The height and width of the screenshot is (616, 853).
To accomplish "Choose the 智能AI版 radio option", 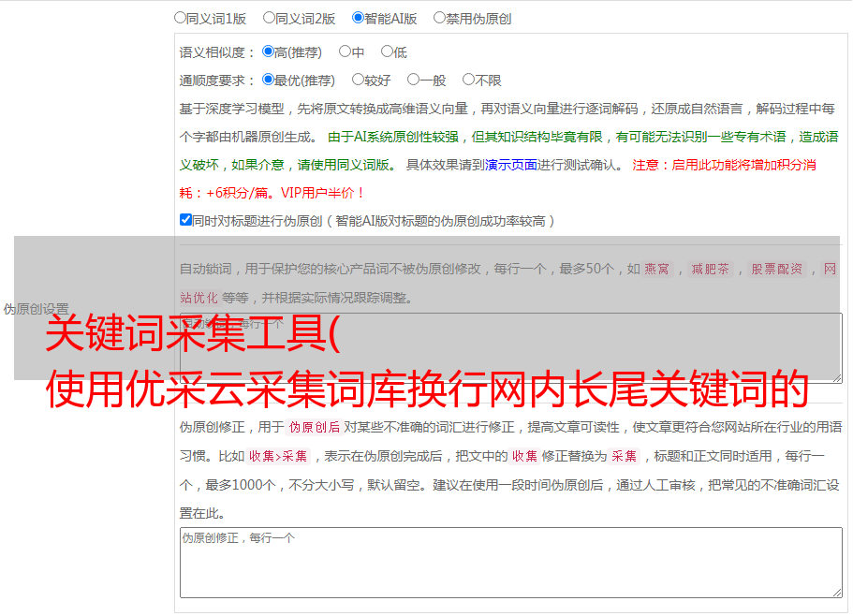I will pyautogui.click(x=358, y=18).
